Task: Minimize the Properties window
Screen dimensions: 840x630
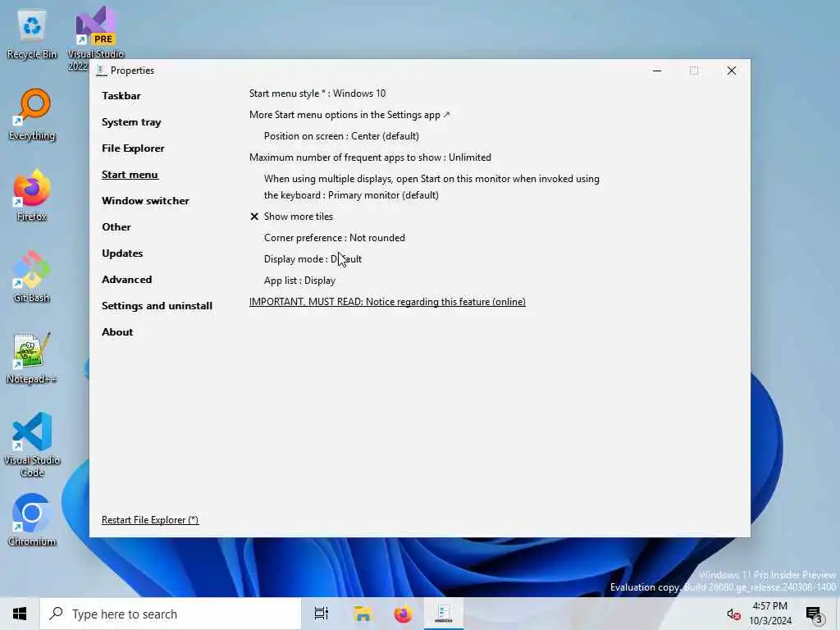Action: coord(657,71)
